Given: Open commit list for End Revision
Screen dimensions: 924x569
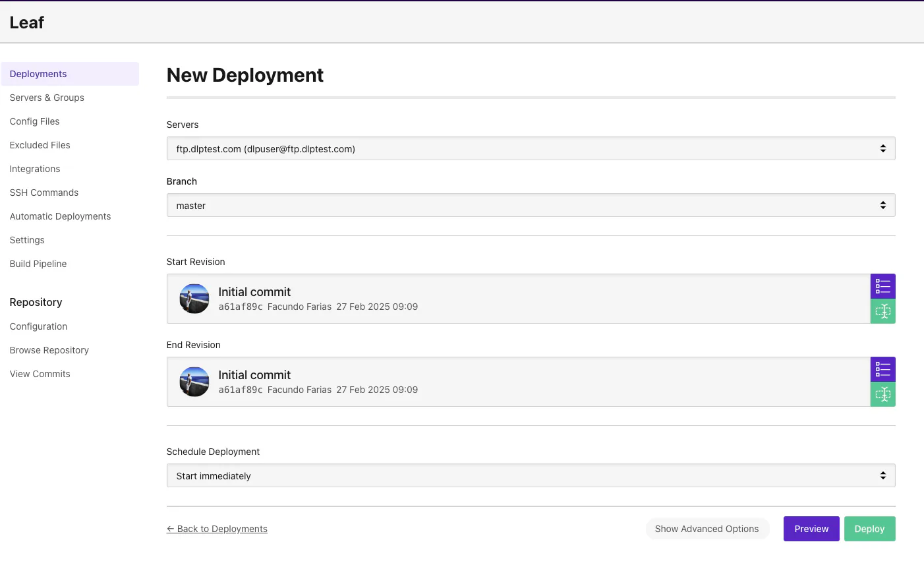Looking at the screenshot, I should pyautogui.click(x=882, y=369).
